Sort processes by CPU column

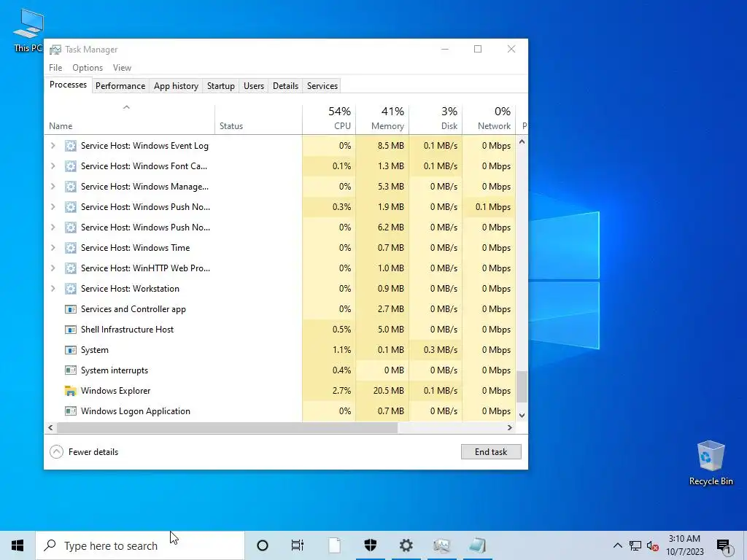(x=329, y=120)
